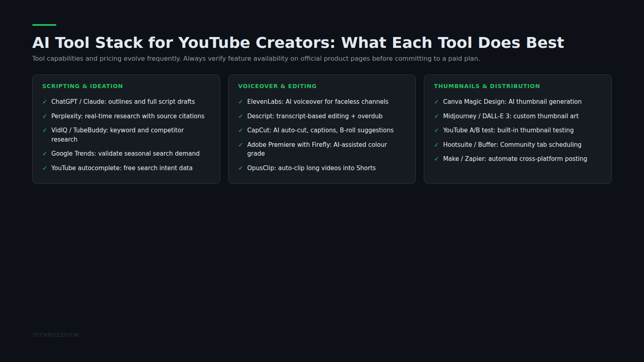Click the Perplexity real-time research line
Viewport: 644px width, 362px height.
click(x=128, y=116)
